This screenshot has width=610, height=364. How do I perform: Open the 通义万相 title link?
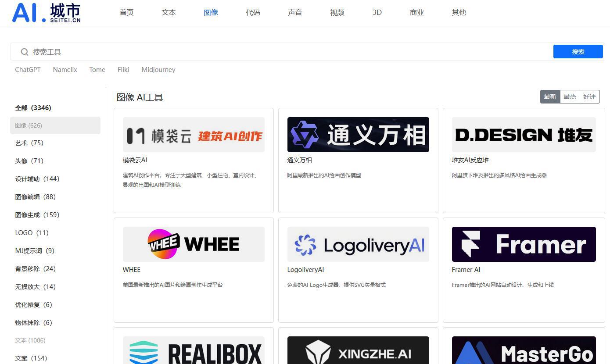(x=299, y=160)
